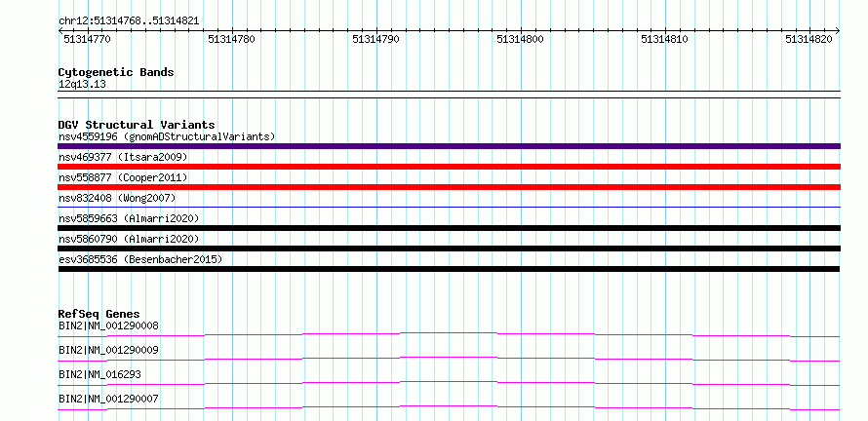Click the black cytogenetic band 12q13.13 bar

[449, 95]
